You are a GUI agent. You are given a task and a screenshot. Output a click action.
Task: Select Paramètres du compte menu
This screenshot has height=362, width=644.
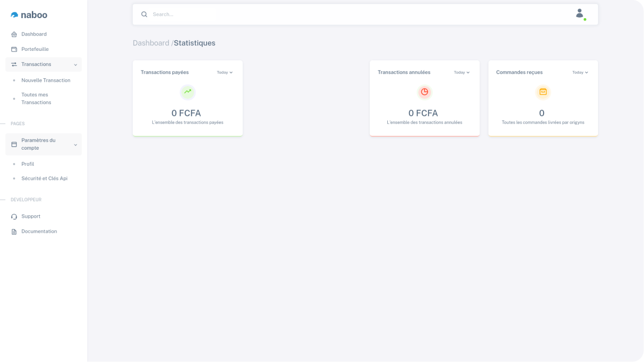coord(44,144)
